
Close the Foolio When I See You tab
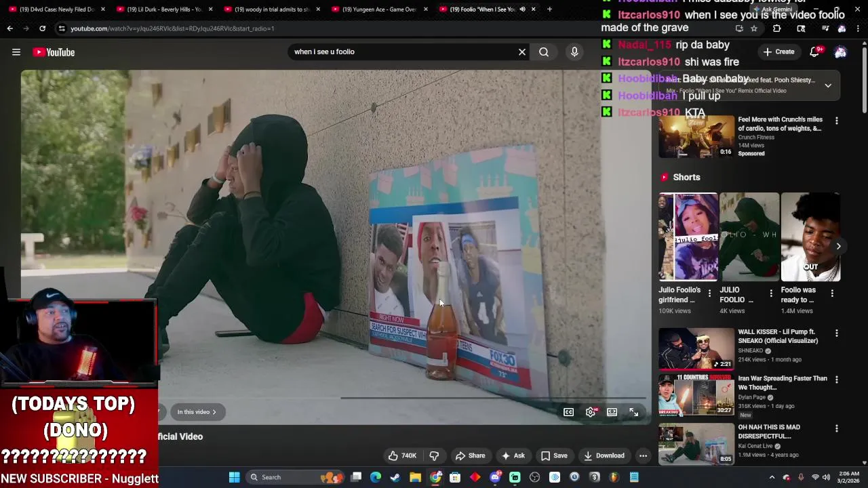tap(533, 9)
